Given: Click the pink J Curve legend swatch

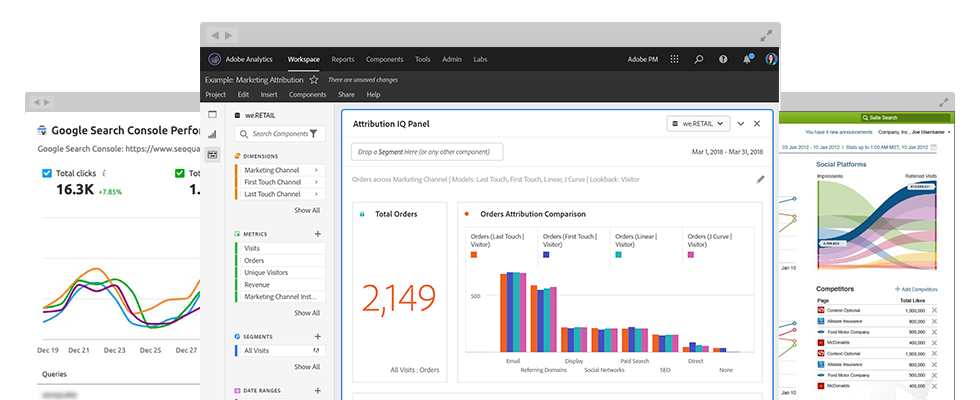Looking at the screenshot, I should [691, 255].
